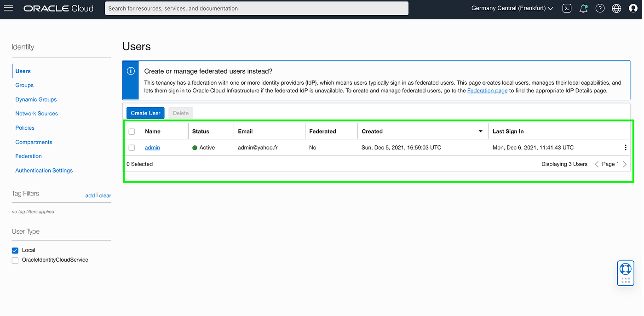Open the admin row actions menu
Screen dimensions: 644x316
pos(625,147)
